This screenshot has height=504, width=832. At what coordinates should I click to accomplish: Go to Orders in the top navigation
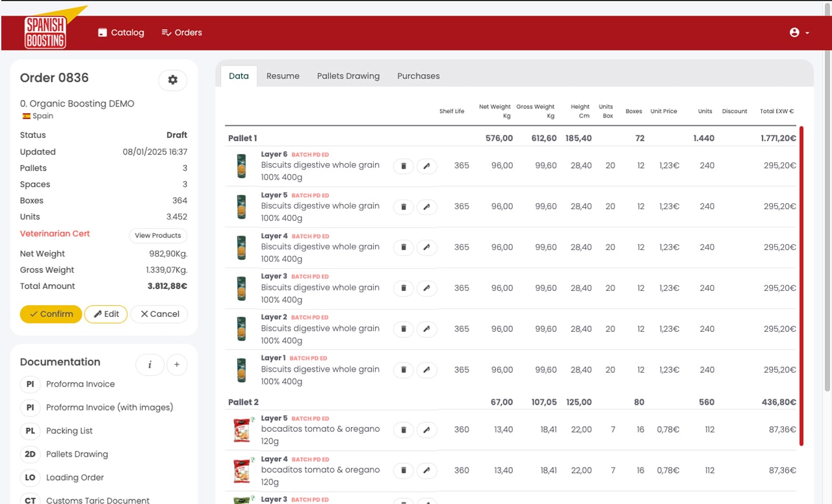182,32
